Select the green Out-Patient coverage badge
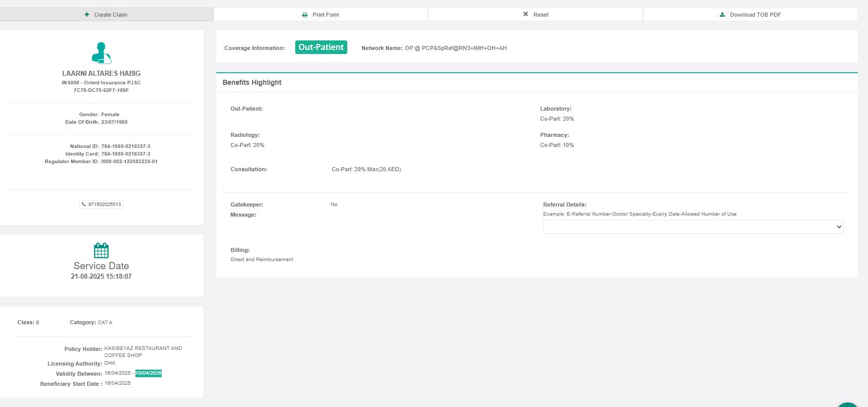 click(321, 47)
